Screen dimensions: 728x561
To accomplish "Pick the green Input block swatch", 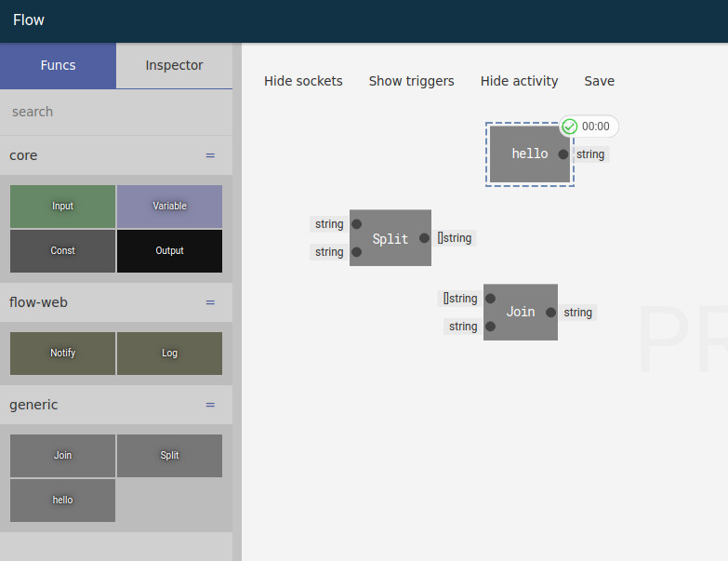I will pos(62,207).
